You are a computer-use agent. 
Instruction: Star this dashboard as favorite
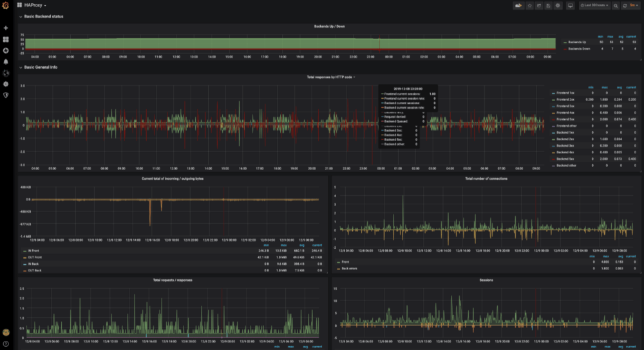(x=529, y=5)
